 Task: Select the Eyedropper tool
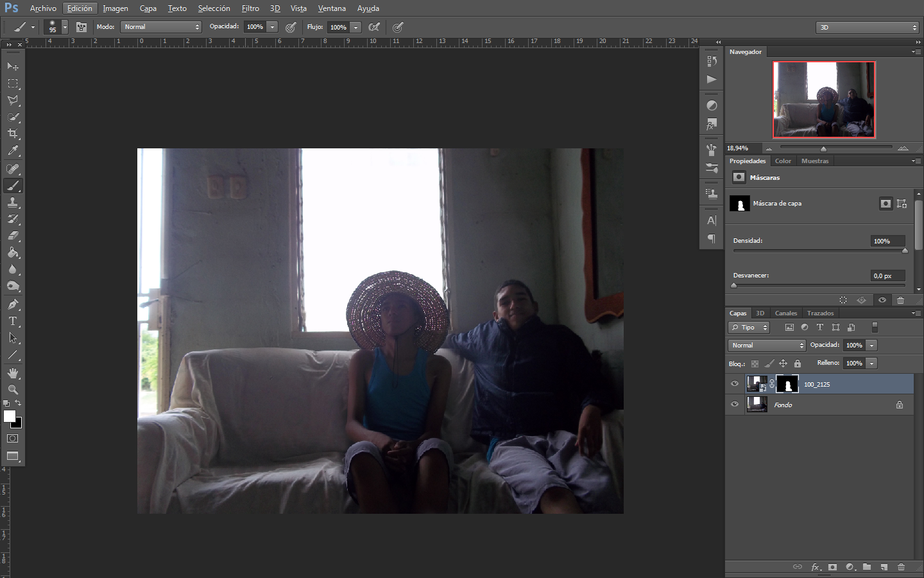[x=13, y=151]
